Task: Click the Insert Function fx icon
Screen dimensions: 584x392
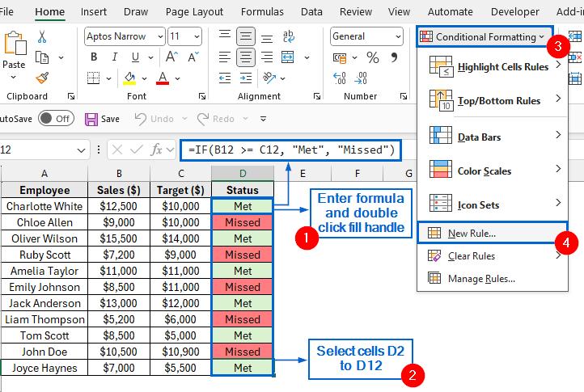Action: pyautogui.click(x=159, y=150)
